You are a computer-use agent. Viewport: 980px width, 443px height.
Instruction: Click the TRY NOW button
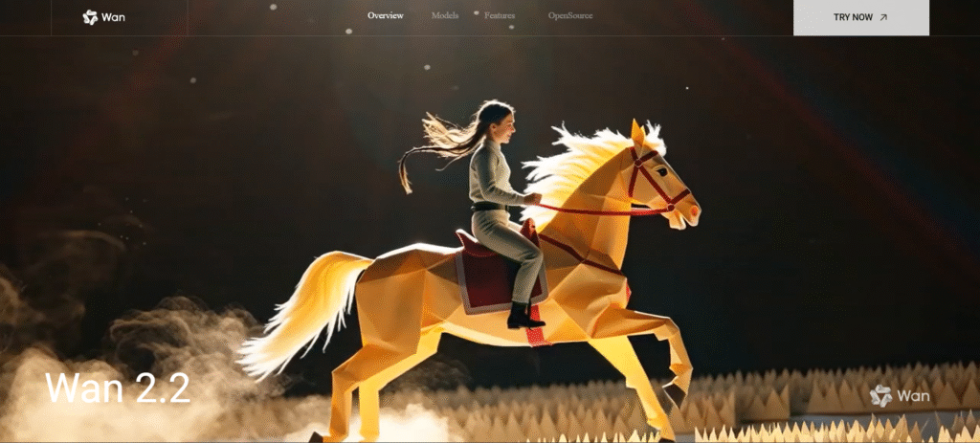click(x=860, y=17)
